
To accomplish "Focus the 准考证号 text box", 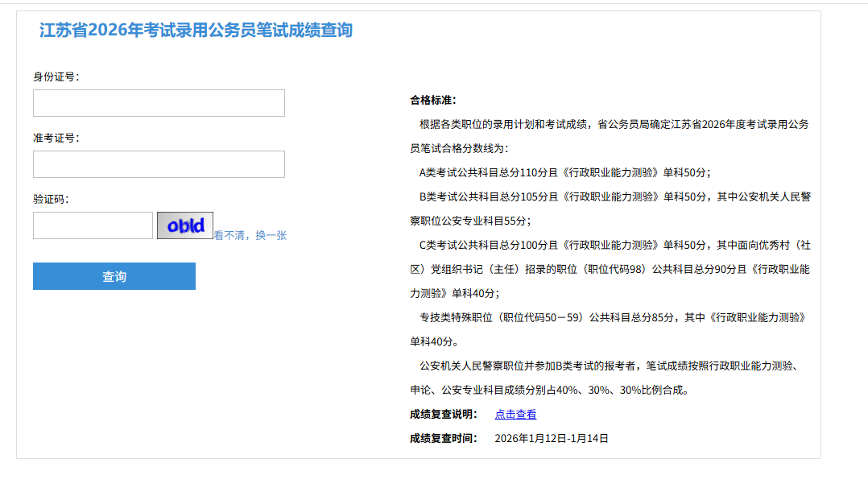I will click(159, 164).
